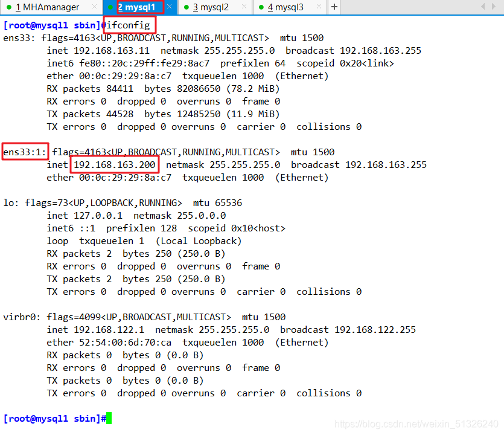This screenshot has width=504, height=435.
Task: Add a new session tab with plus button
Action: click(334, 7)
